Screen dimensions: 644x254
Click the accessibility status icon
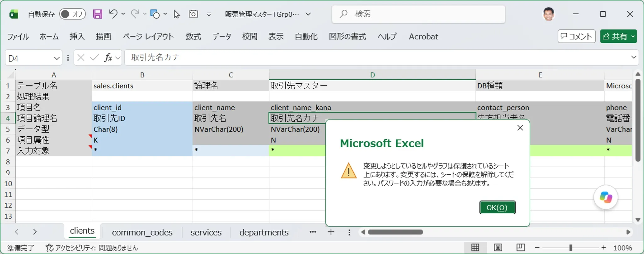[x=49, y=248]
